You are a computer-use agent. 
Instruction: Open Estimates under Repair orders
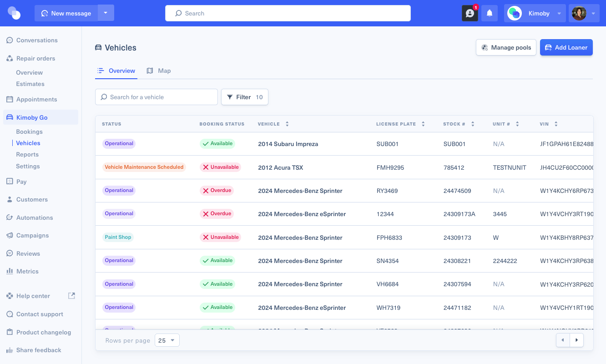tap(30, 84)
